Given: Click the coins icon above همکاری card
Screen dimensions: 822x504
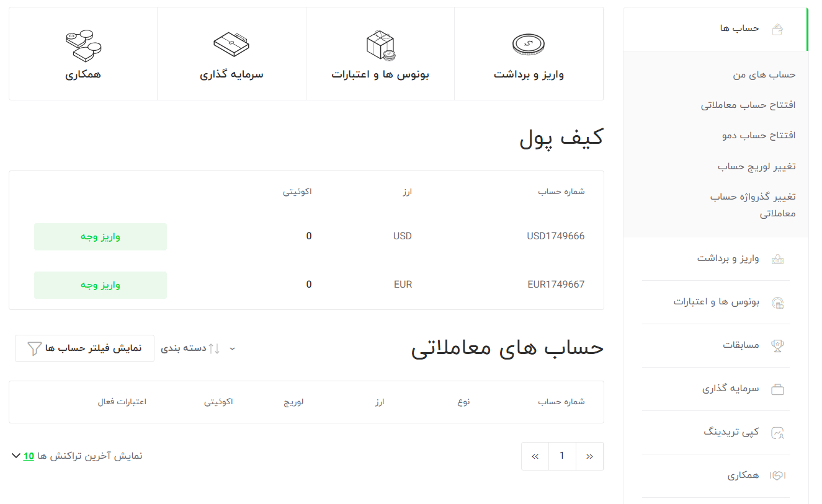Looking at the screenshot, I should [83, 46].
